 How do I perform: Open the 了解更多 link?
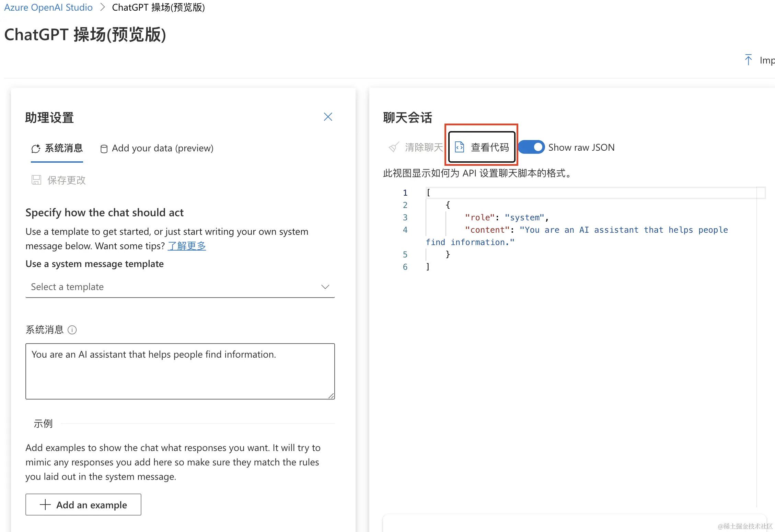(186, 246)
